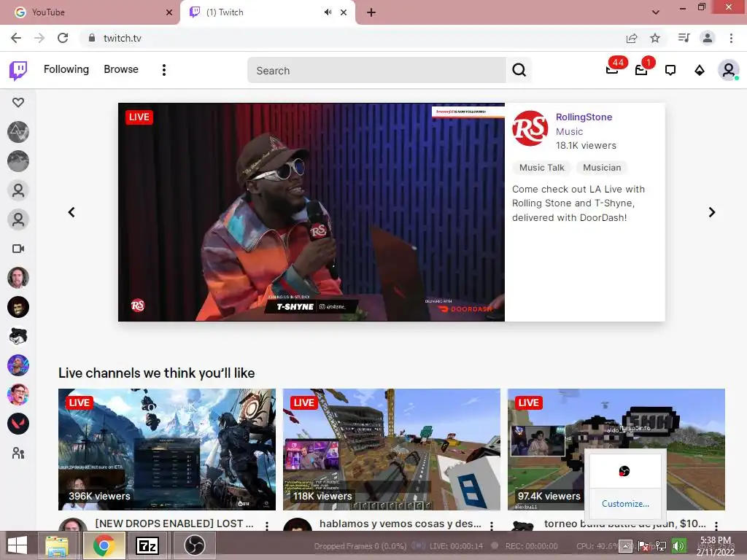Image resolution: width=747 pixels, height=560 pixels.
Task: Click the search magnifier button
Action: (x=519, y=71)
